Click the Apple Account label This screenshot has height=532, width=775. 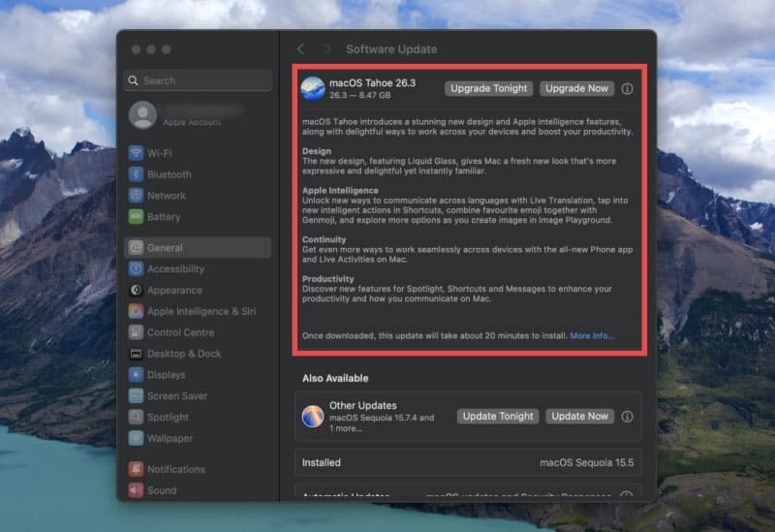click(x=192, y=122)
